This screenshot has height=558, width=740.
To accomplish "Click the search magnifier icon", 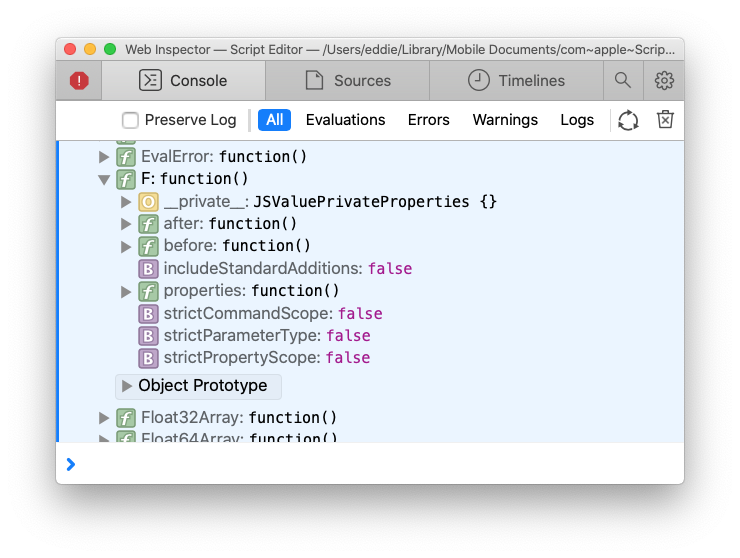I will tap(623, 81).
